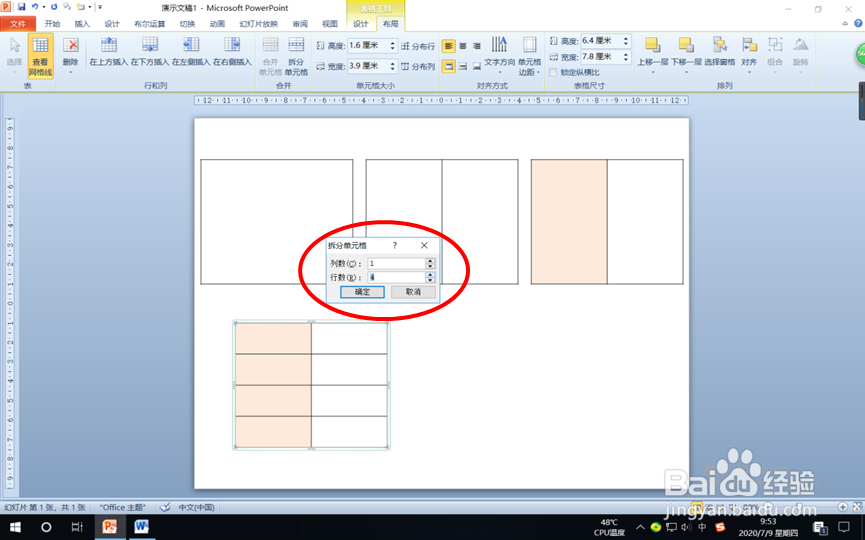Screen dimensions: 865x540
Task: Decrease 行数 with down stepper arrow
Action: (x=430, y=280)
